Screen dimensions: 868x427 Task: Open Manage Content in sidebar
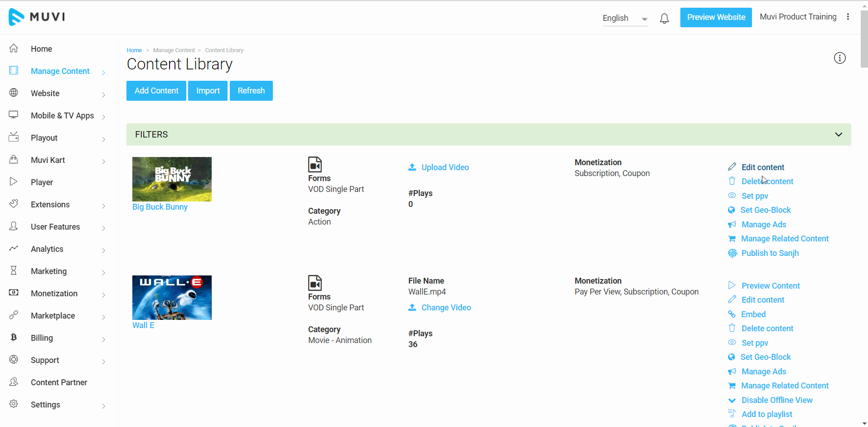point(60,71)
